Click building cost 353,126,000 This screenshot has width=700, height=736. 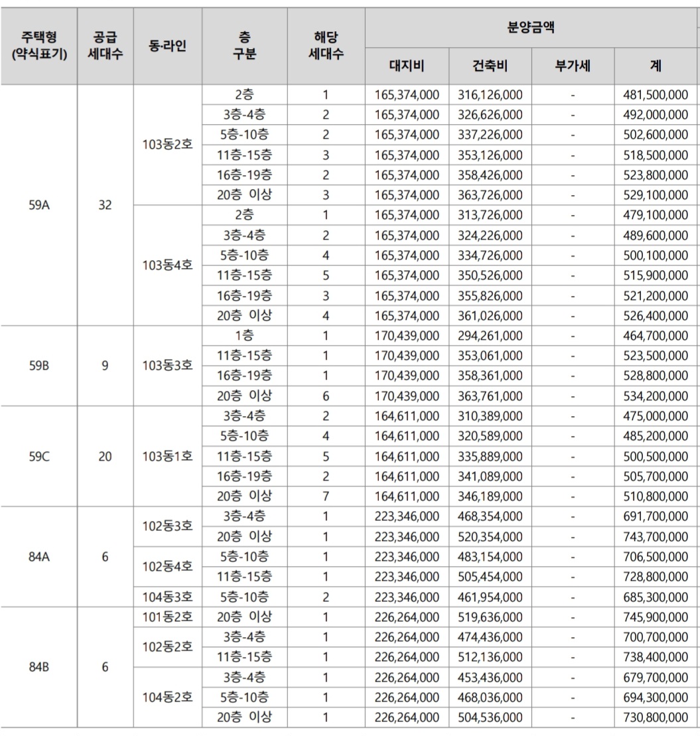point(490,155)
